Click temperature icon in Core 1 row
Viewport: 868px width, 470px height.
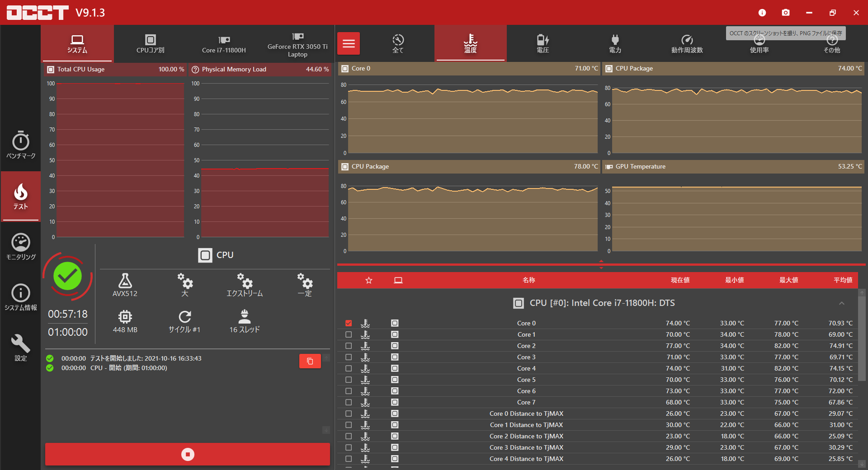pos(365,334)
